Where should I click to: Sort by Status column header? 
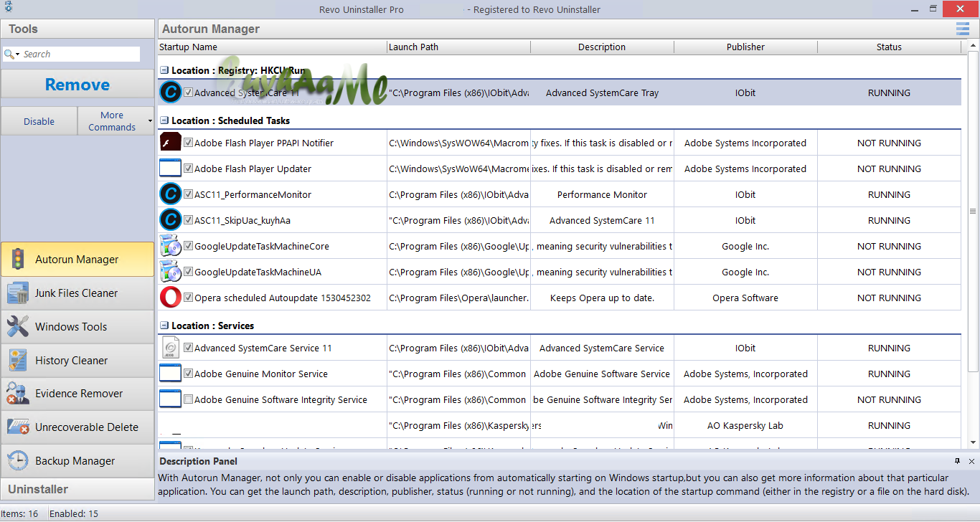[x=889, y=47]
